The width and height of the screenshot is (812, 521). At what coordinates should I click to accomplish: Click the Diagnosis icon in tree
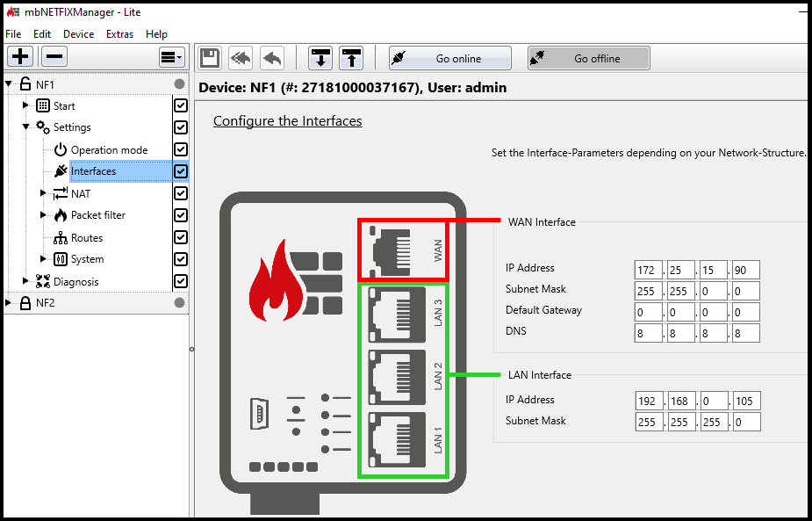click(43, 281)
